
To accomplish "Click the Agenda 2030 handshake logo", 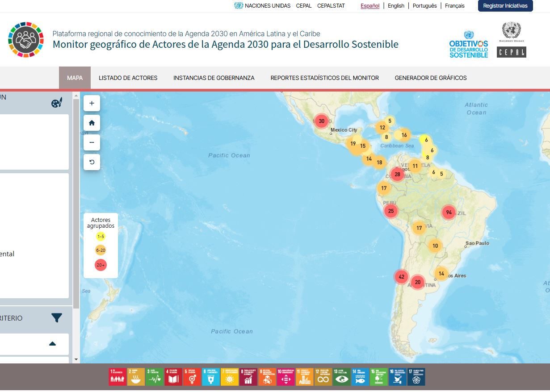I will click(x=26, y=40).
